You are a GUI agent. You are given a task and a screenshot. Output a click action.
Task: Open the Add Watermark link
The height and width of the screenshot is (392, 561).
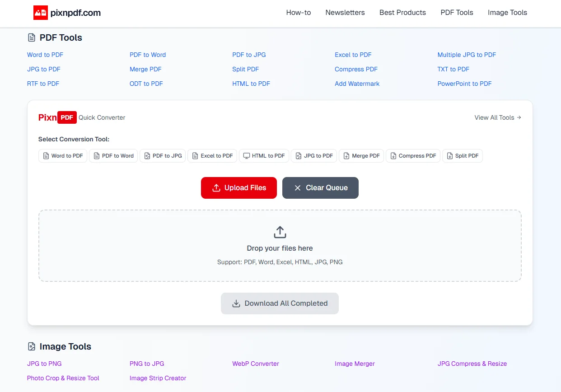point(357,84)
